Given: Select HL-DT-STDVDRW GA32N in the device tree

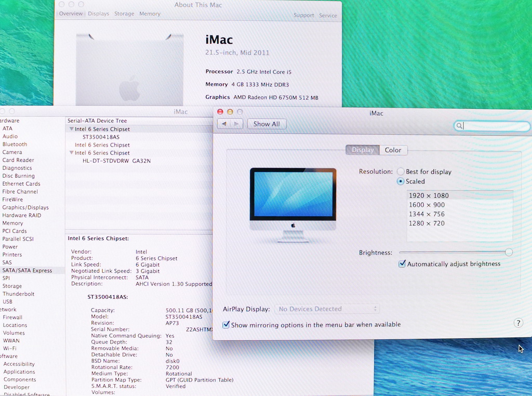Looking at the screenshot, I should point(116,161).
